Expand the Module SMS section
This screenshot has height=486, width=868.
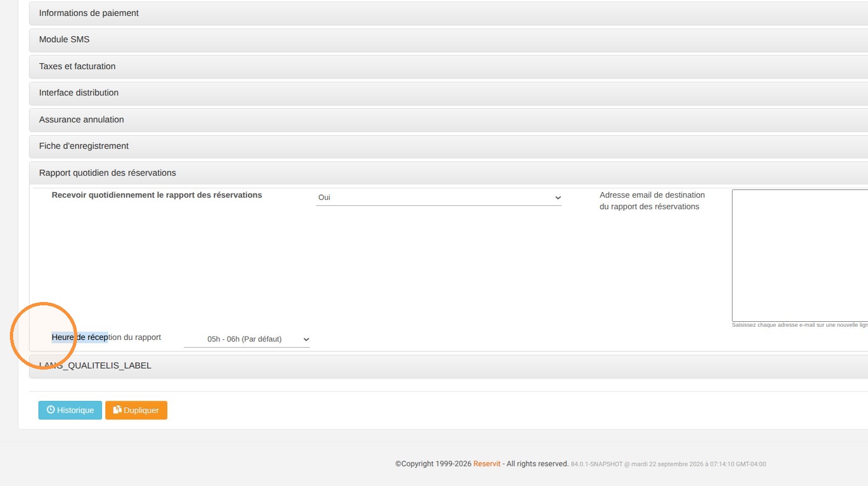(448, 40)
